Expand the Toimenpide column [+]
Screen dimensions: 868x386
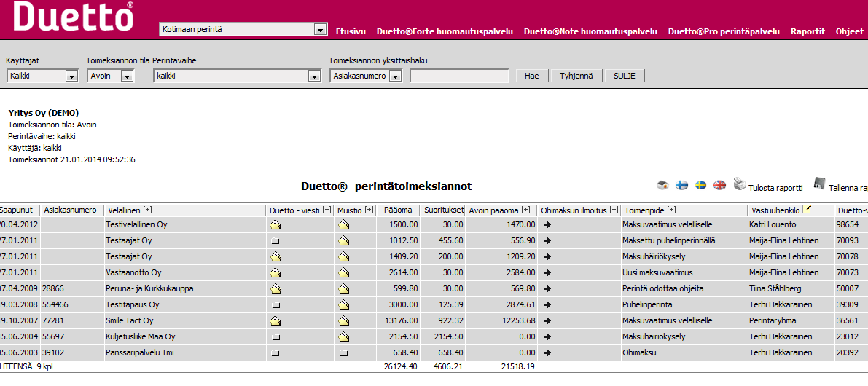click(672, 210)
